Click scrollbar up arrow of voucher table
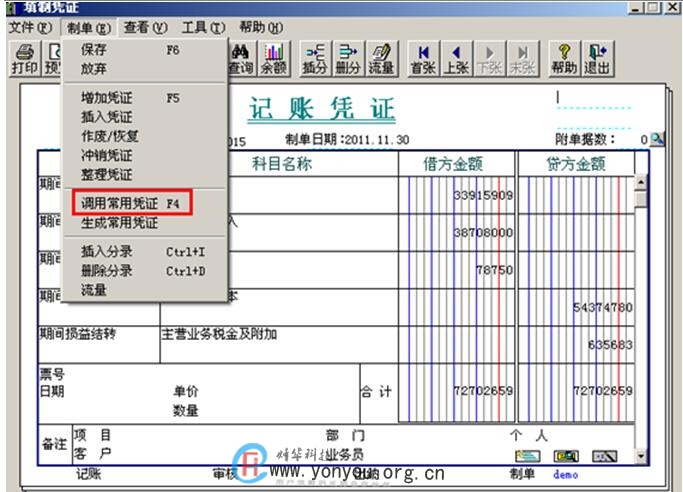 click(640, 182)
